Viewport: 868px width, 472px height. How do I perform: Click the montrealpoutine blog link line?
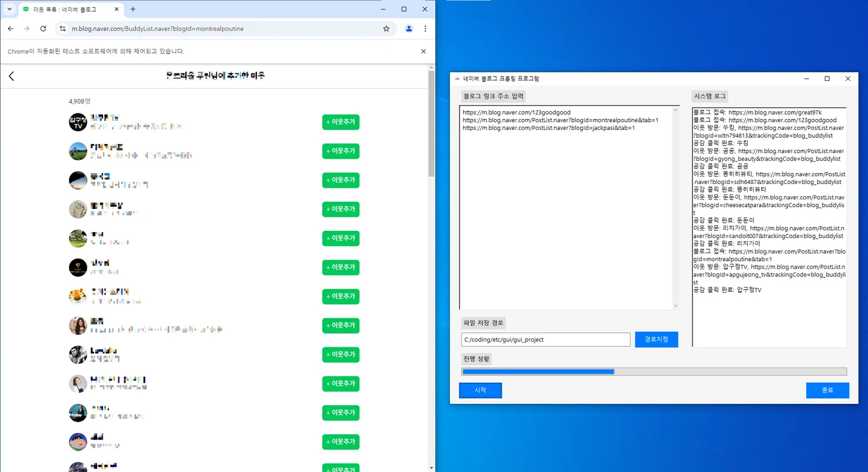tap(560, 120)
